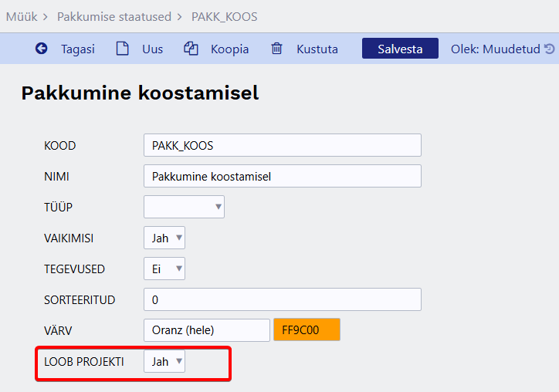Change the LOOB PROJEKTI dropdown value

[x=164, y=361]
